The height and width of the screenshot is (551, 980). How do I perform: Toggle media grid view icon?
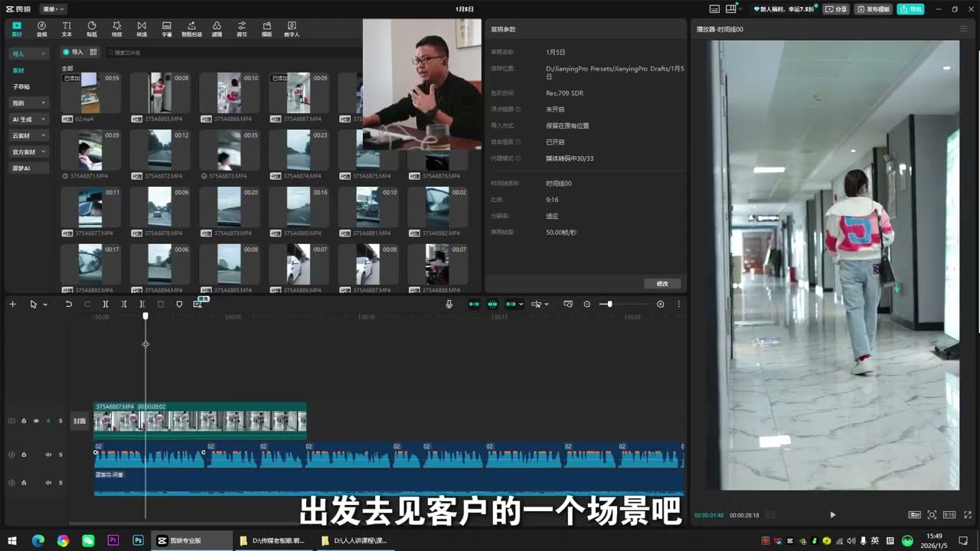(x=93, y=52)
